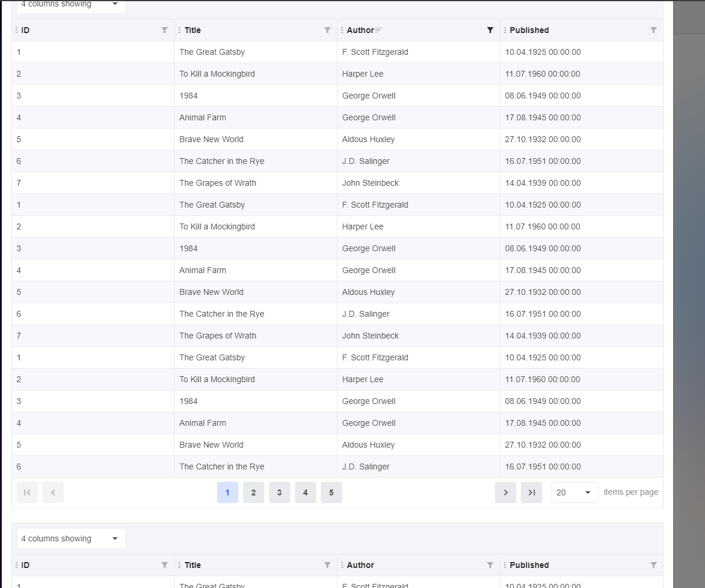Click sort indicator next to top Author header
This screenshot has height=588, width=705.
pos(379,30)
